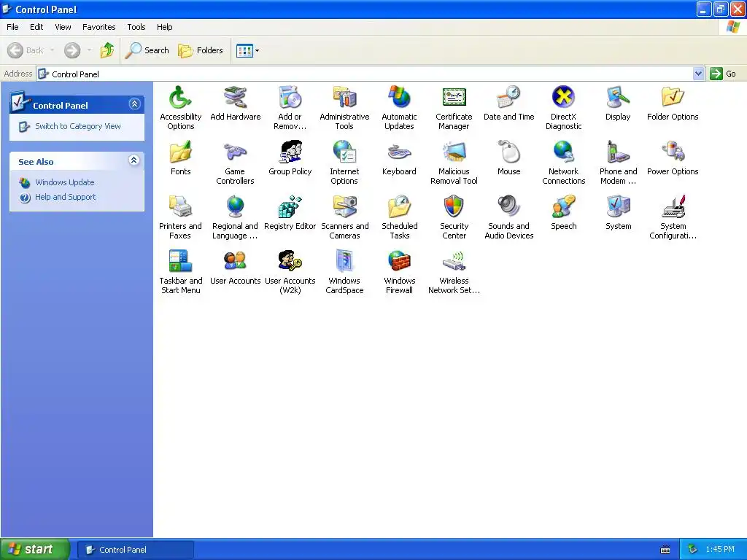Open the Tools menu
Screen dimensions: 747x560
(136, 27)
